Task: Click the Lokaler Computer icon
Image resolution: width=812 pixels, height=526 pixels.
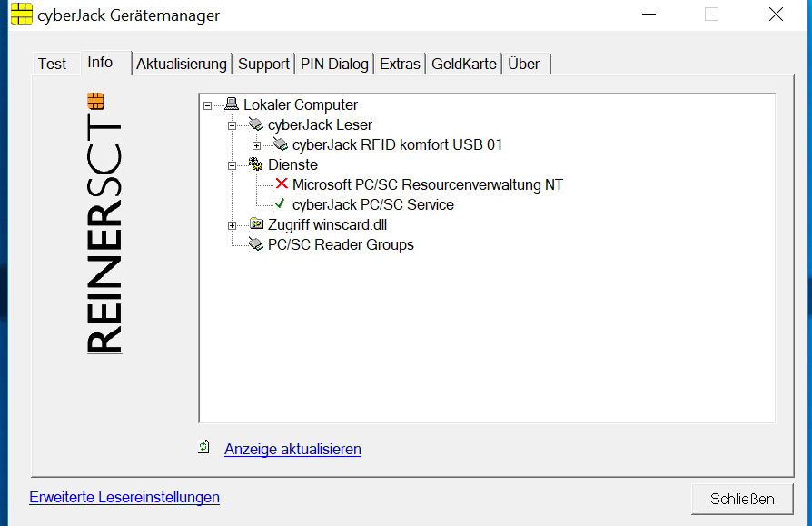Action: [232, 104]
